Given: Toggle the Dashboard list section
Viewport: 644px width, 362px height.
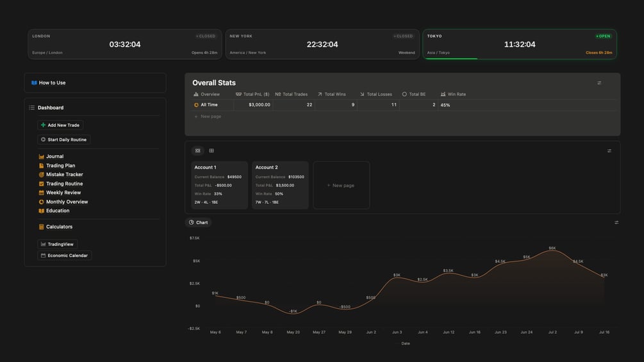Looking at the screenshot, I should (x=31, y=108).
